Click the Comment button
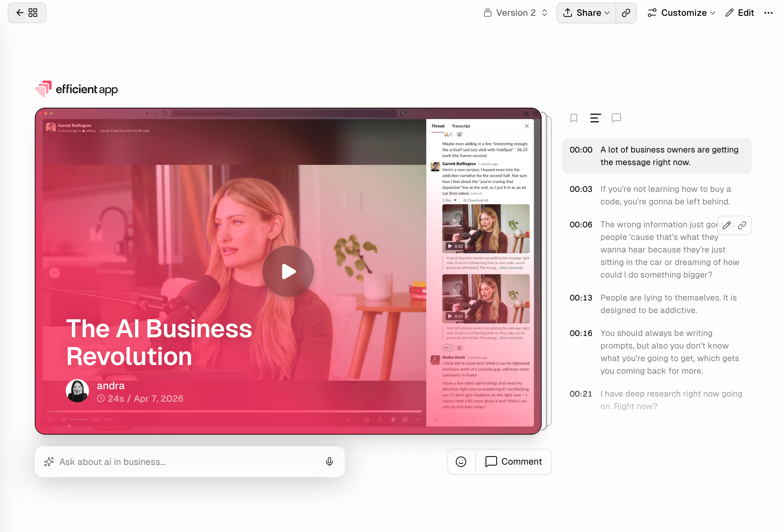 click(514, 462)
